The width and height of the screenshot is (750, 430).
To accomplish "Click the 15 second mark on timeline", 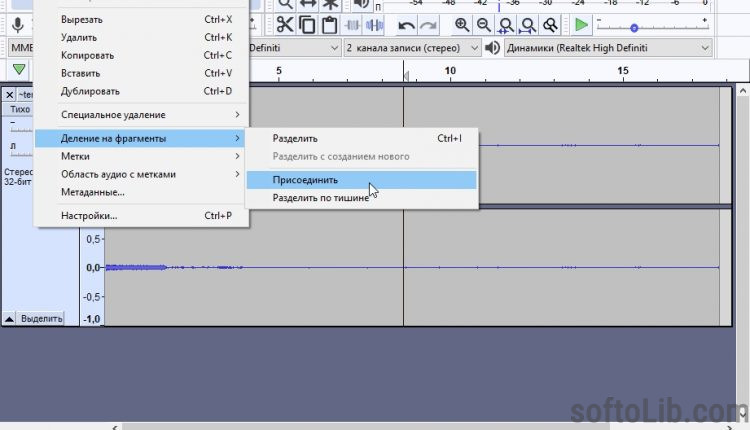I will [x=622, y=71].
